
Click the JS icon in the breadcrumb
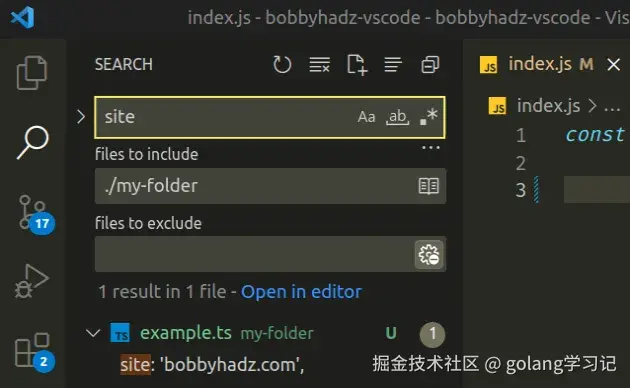(497, 106)
